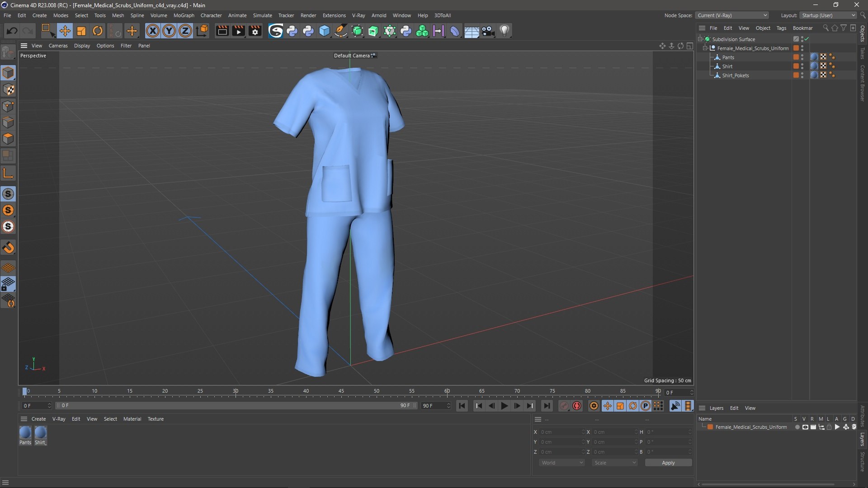
Task: Click frame 45 on timeline ruler
Action: [x=341, y=391]
